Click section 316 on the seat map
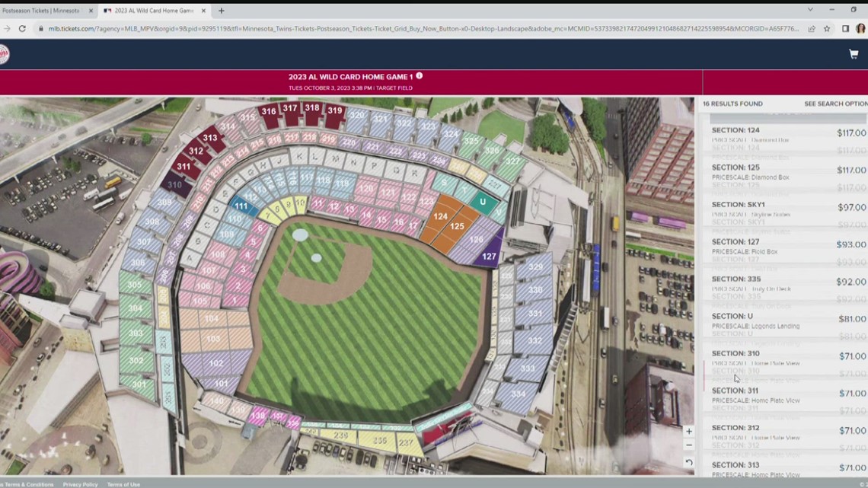This screenshot has height=488, width=868. tap(270, 114)
